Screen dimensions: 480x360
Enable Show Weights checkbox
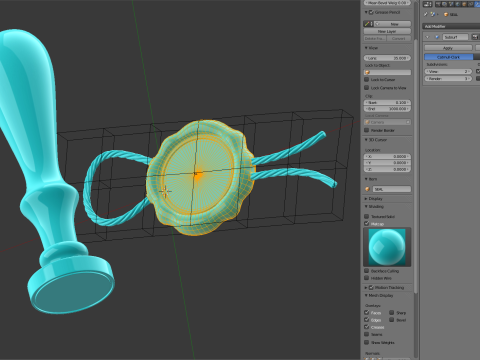(367, 342)
